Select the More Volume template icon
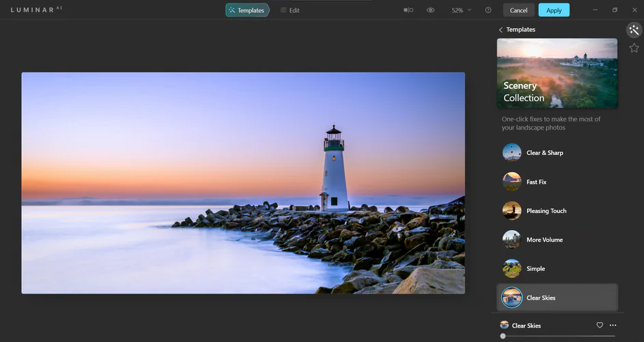The image size is (644, 342). point(512,240)
